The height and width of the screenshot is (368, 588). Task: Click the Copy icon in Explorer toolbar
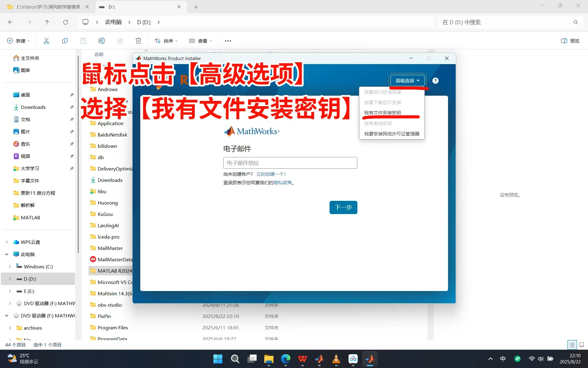point(65,41)
